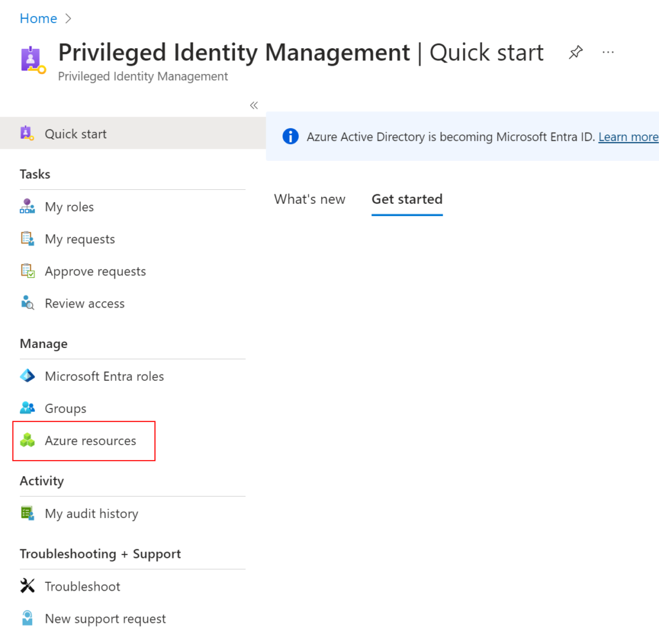659x644 pixels.
Task: Click the Review access magnifier icon
Action: pyautogui.click(x=28, y=303)
